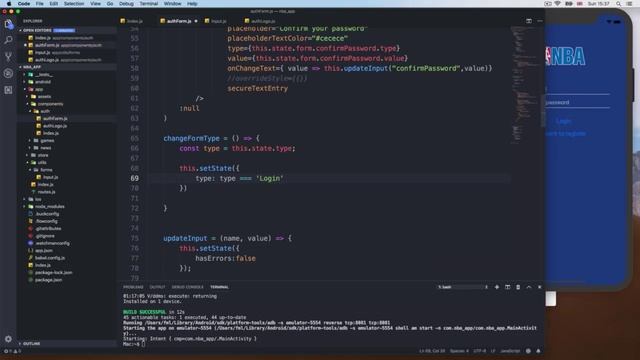Image resolution: width=640 pixels, height=360 pixels.
Task: Open the macOS notification center icon
Action: (630, 4)
